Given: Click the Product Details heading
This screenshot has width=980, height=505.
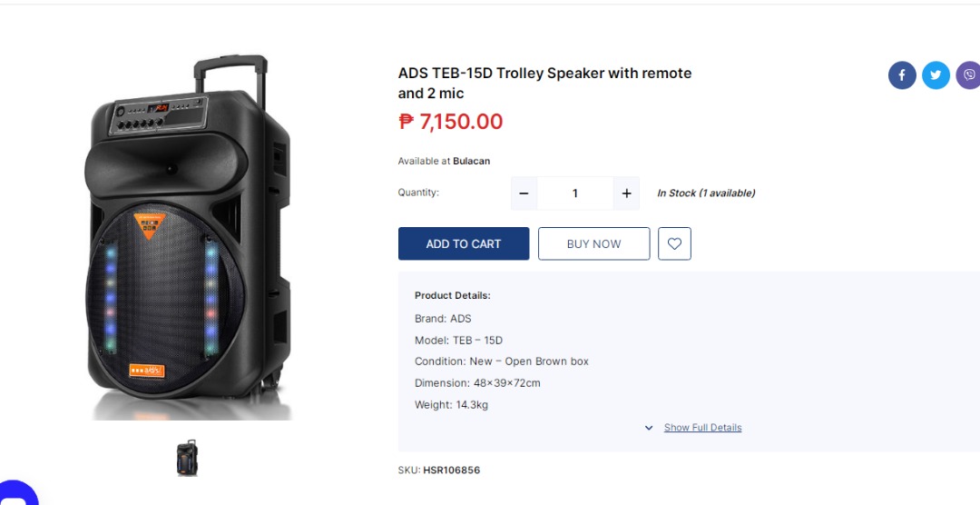Looking at the screenshot, I should pos(452,296).
